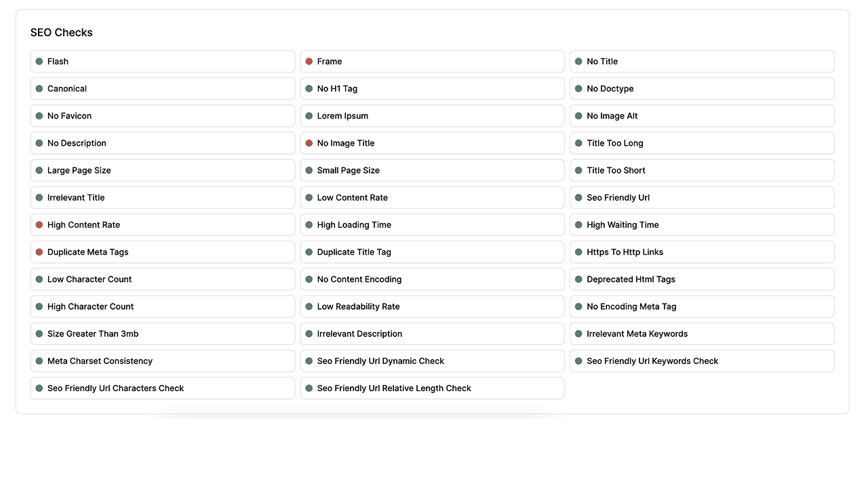This screenshot has width=868, height=488.
Task: Select the Seo Friendly Url Relative Length Check
Action: [x=433, y=387]
